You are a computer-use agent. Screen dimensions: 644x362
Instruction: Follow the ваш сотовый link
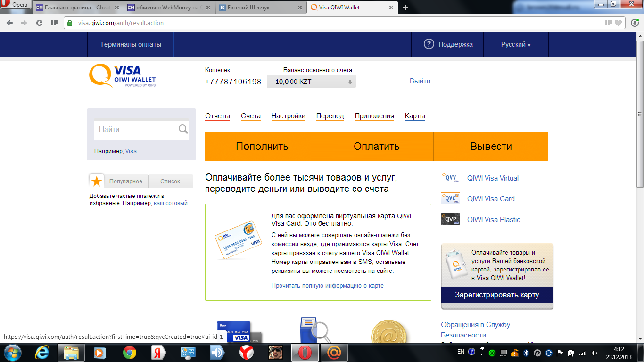coord(171,203)
